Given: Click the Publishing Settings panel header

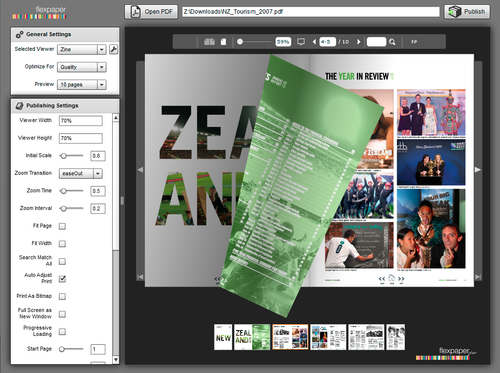Looking at the screenshot, I should (x=65, y=106).
